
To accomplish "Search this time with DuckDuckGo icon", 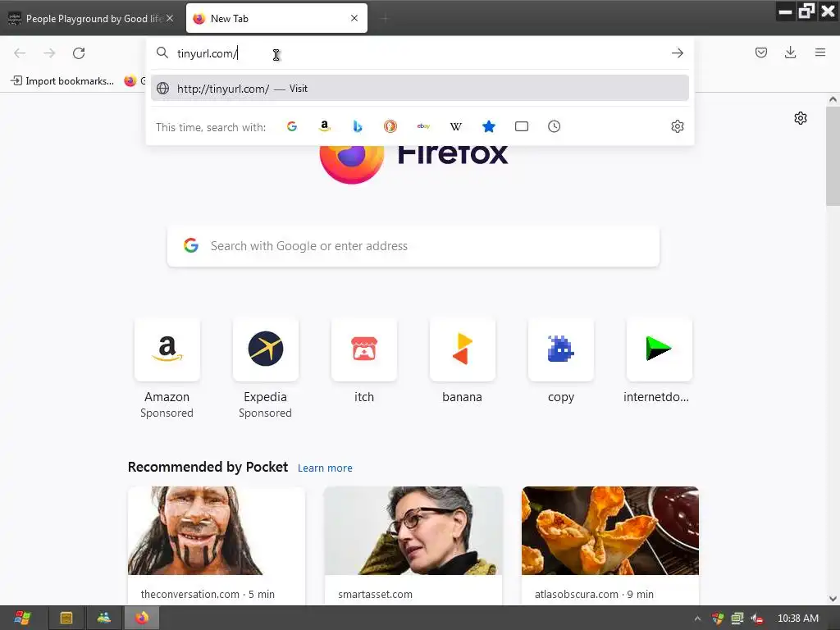I will 390,126.
